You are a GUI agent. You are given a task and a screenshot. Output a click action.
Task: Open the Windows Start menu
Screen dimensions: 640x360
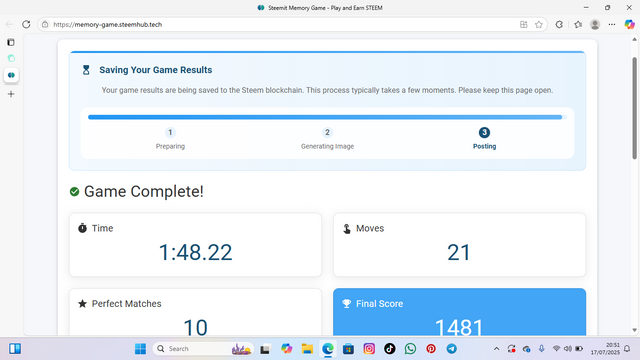coord(140,349)
